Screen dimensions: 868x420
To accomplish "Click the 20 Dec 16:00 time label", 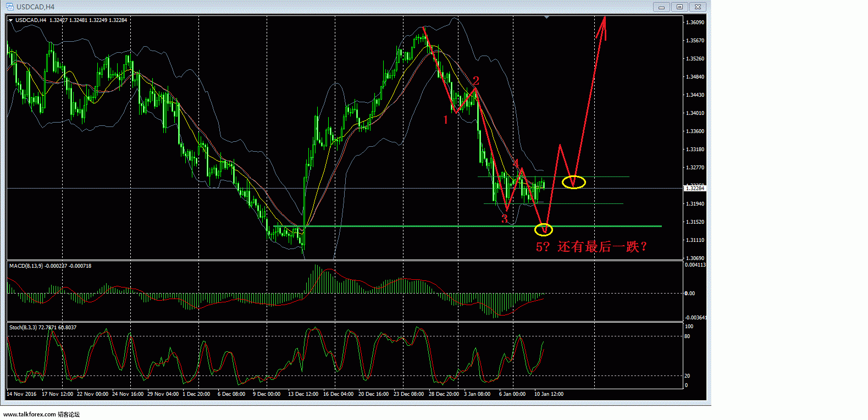I will pyautogui.click(x=374, y=394).
